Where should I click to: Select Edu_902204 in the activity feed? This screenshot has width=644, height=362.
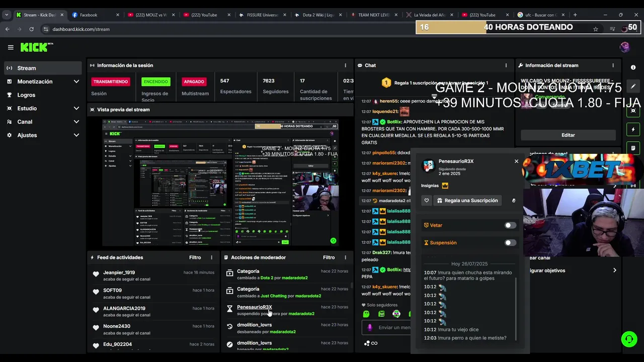coord(118,344)
